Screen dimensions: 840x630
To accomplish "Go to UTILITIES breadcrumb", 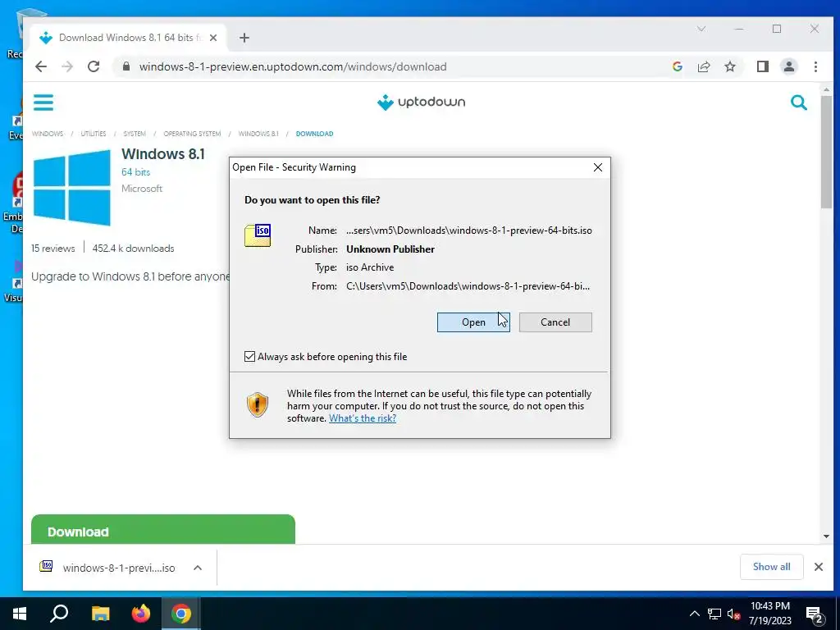I will (94, 134).
